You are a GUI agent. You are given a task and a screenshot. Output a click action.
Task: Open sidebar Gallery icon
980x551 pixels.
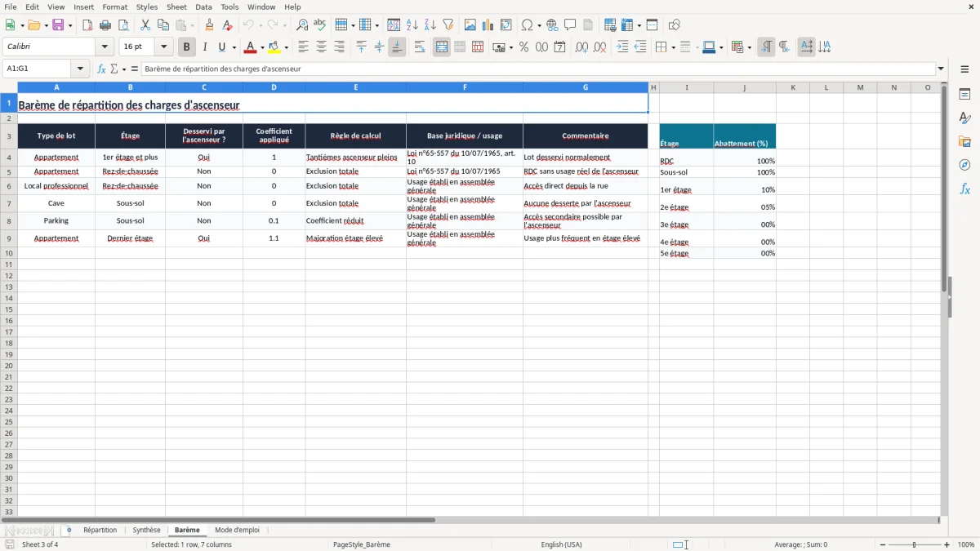pos(964,141)
